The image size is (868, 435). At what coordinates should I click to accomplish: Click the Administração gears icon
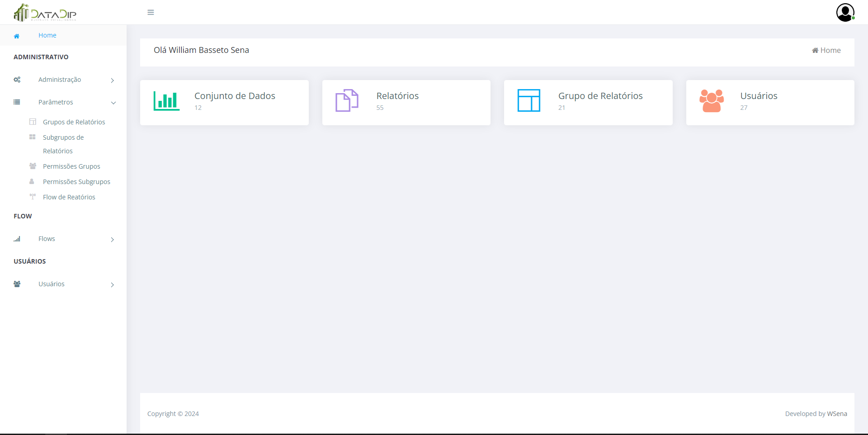(17, 80)
